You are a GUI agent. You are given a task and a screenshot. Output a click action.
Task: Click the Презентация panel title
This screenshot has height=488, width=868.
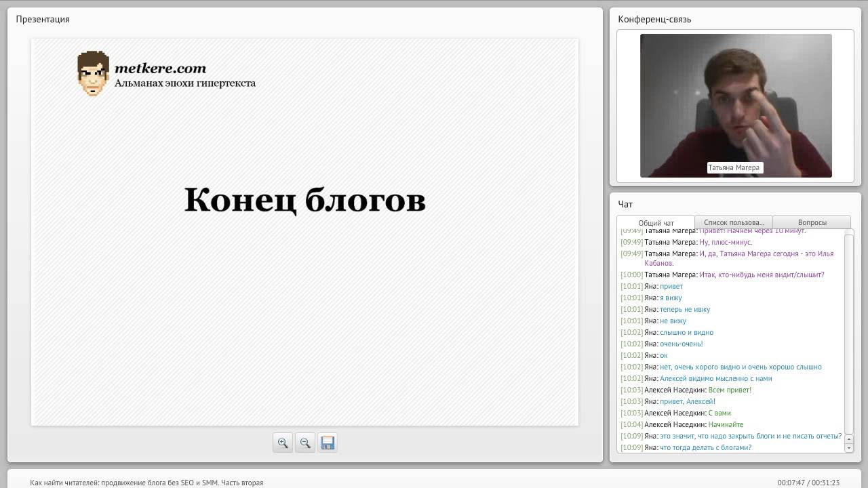pos(43,19)
